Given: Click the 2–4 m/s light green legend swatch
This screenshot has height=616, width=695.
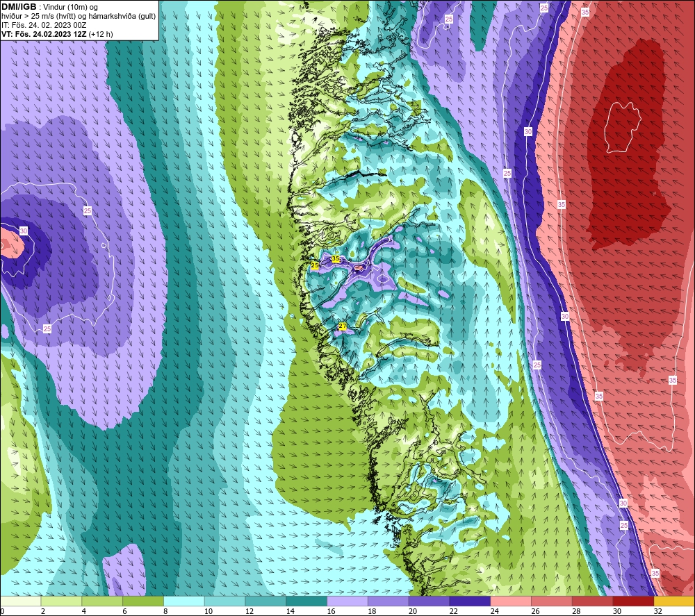Looking at the screenshot, I should tap(61, 601).
